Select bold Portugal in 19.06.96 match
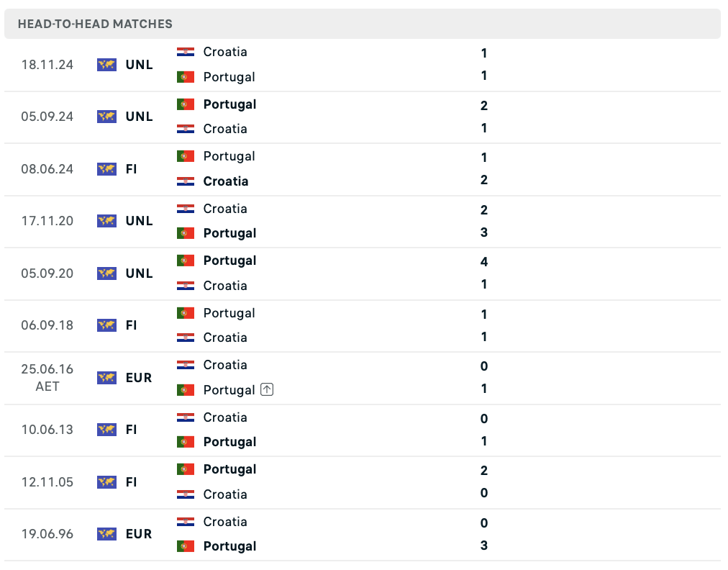Screen dimensions: 728x570 point(229,546)
